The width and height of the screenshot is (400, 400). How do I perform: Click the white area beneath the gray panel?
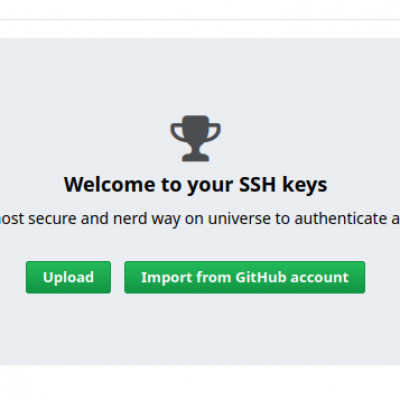click(200, 382)
